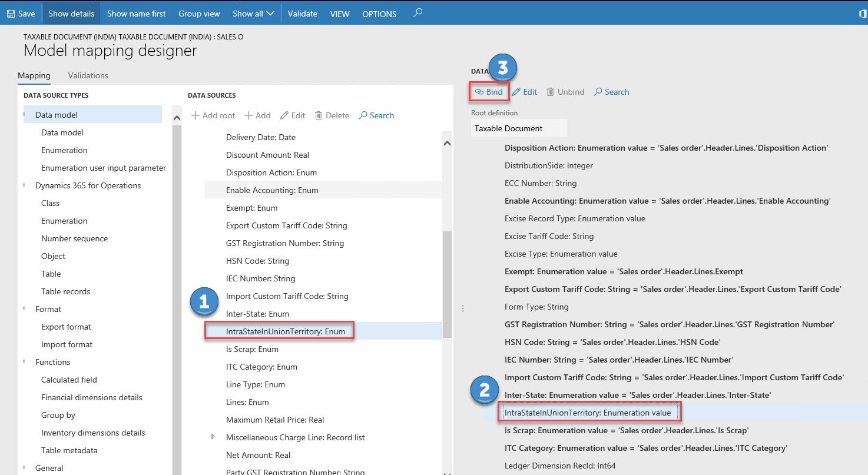This screenshot has width=868, height=475.
Task: Open the OPTIONS menu
Action: (379, 14)
